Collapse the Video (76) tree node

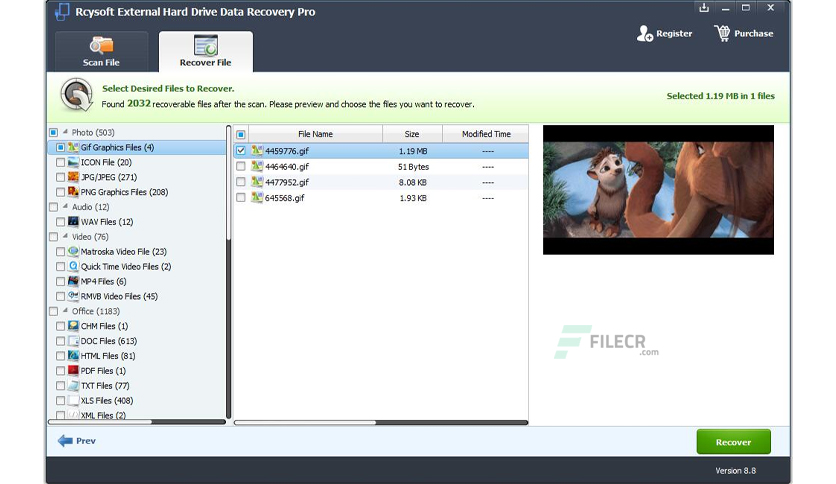tap(65, 236)
